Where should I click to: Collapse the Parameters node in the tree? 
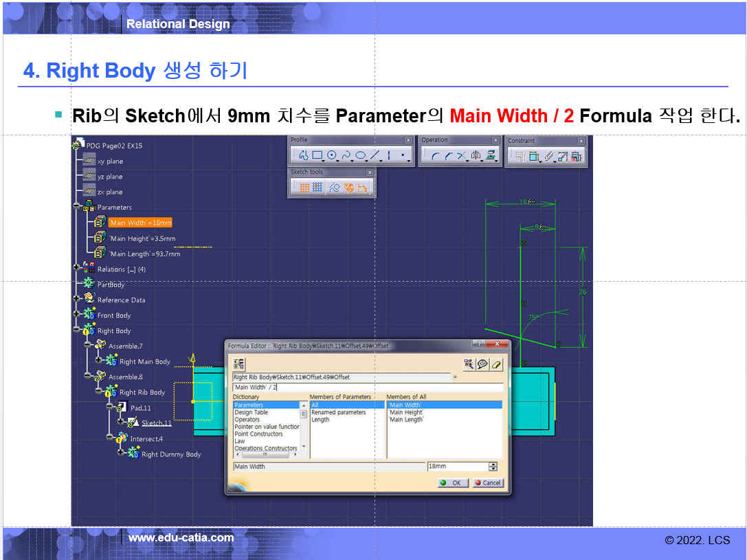76,207
